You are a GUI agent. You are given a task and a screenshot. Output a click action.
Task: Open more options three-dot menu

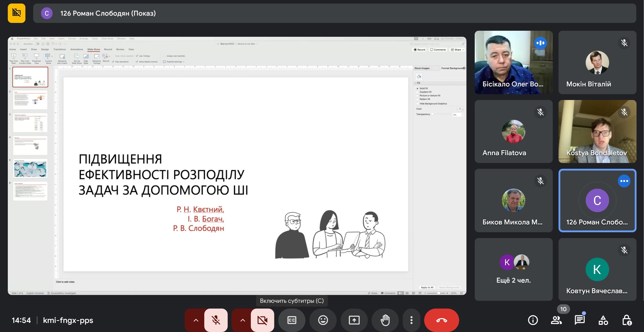tap(411, 320)
